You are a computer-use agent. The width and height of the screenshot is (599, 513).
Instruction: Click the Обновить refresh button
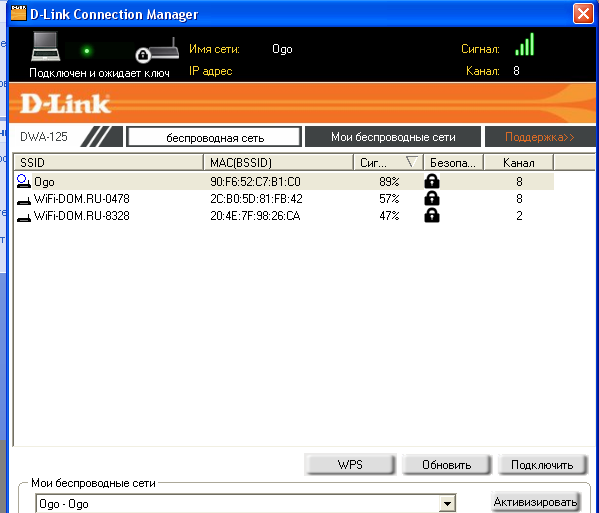coord(446,464)
